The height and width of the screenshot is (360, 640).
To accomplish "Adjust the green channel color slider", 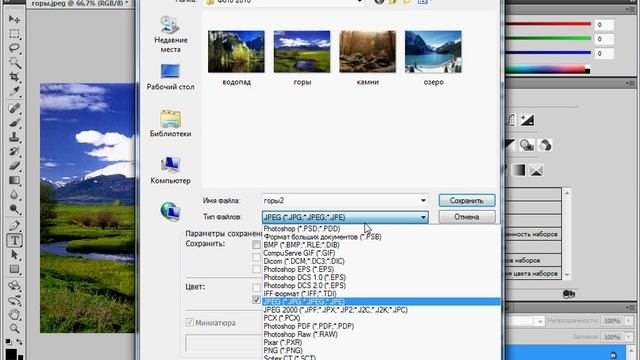I will point(548,38).
